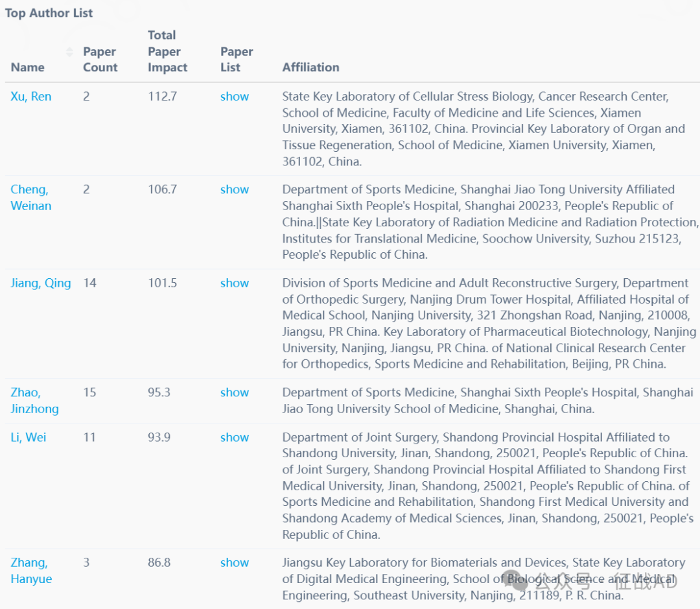Open author link Xu, Ren

(31, 97)
